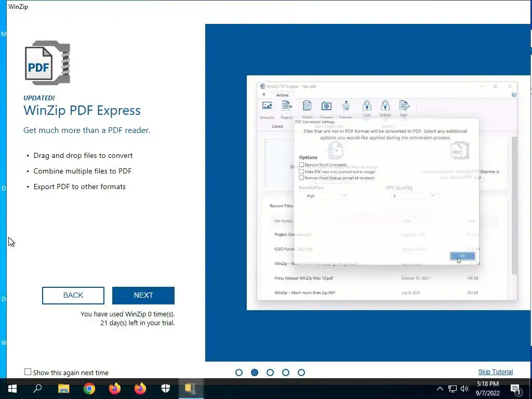Click the Recent Files heading
532x399 pixels.
click(x=281, y=206)
